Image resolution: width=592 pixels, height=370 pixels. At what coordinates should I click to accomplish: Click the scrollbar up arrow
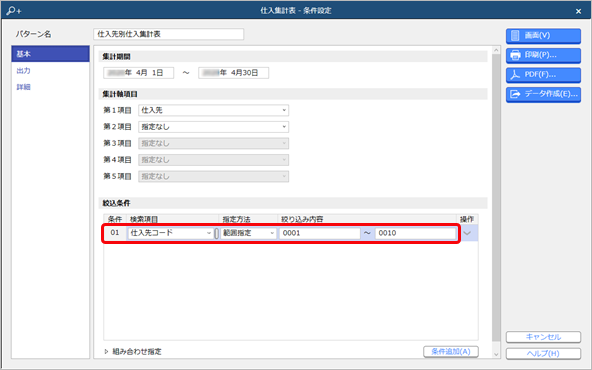click(x=496, y=50)
